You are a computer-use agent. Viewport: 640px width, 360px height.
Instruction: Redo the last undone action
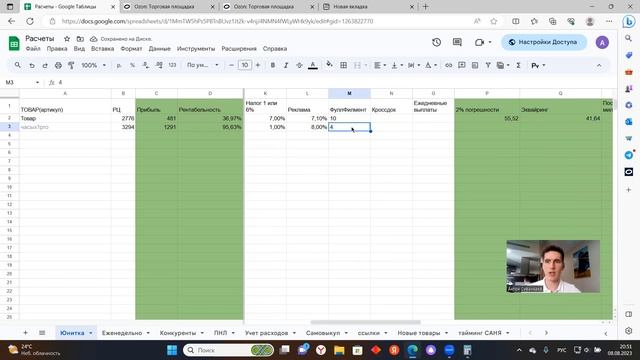click(x=45, y=65)
